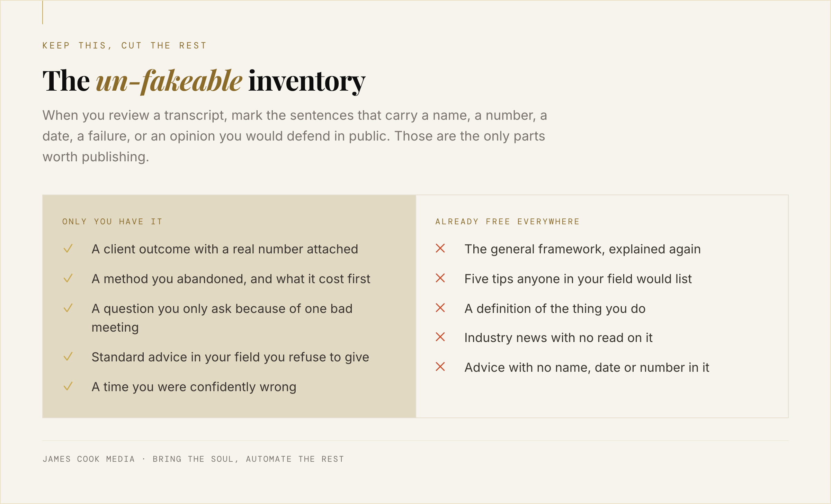The image size is (831, 504).
Task: Click red X next to 'Industry news'
Action: 440,337
